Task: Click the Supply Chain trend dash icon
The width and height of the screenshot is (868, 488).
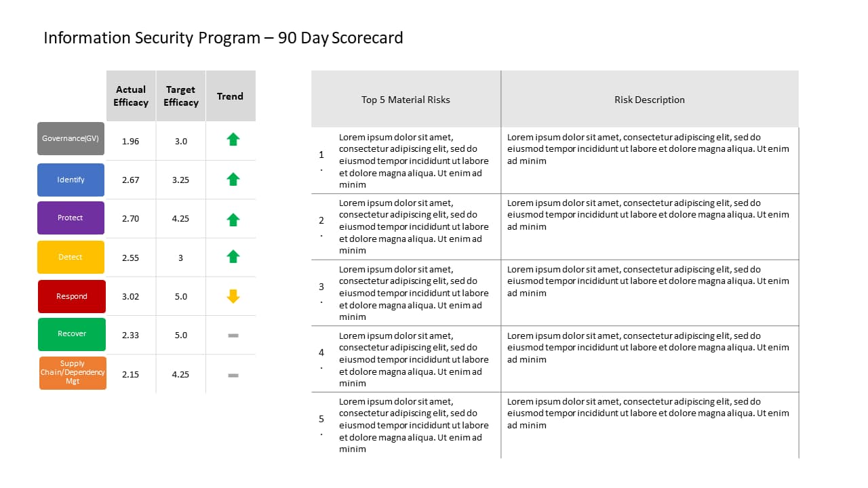Action: 233,375
